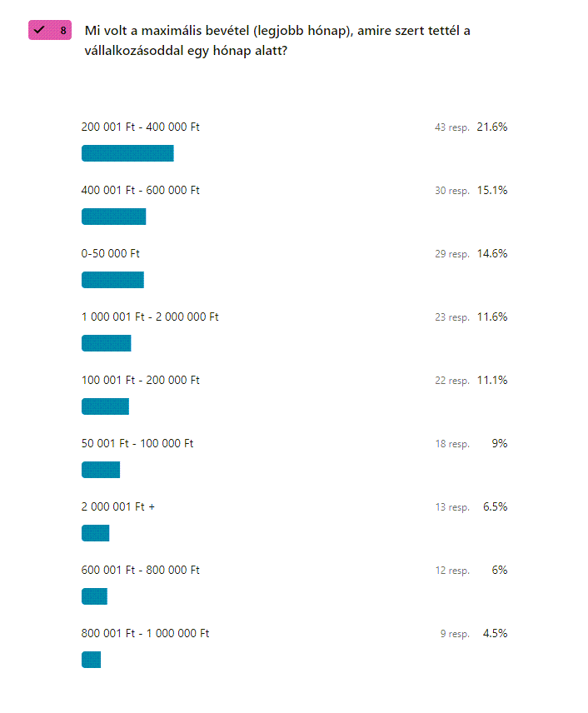Click the bar for 1 000 001 - 2 000 000 Ft
588x713 pixels.
tap(107, 343)
